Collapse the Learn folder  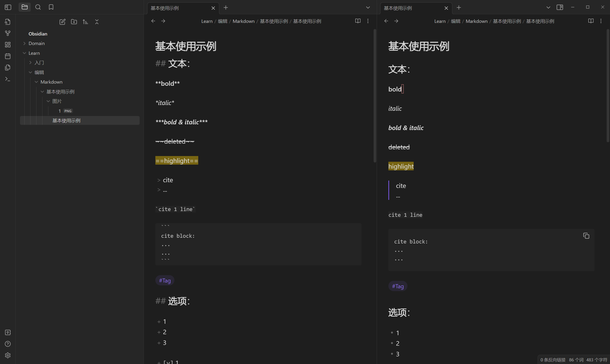25,53
